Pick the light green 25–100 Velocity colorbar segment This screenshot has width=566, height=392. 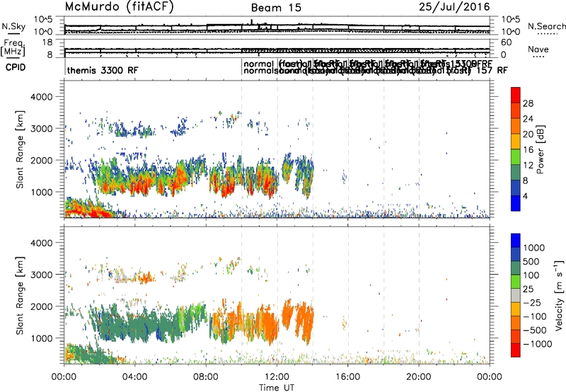pyautogui.click(x=516, y=282)
